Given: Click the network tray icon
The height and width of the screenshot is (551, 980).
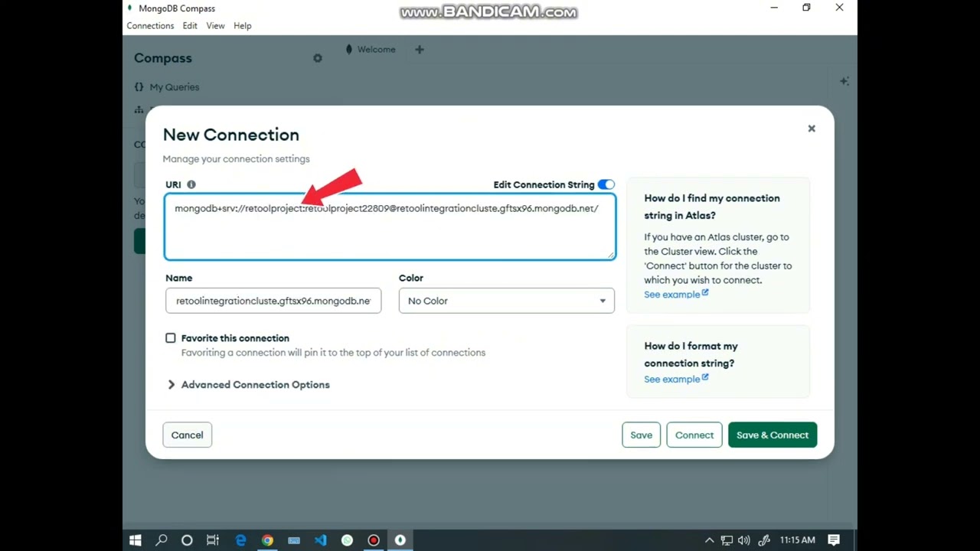Looking at the screenshot, I should (x=727, y=540).
